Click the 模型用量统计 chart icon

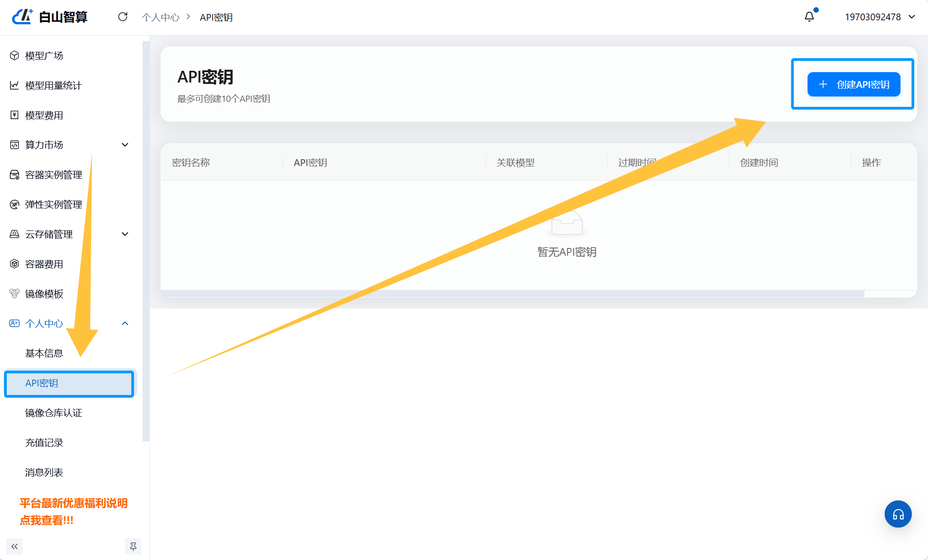(x=14, y=85)
